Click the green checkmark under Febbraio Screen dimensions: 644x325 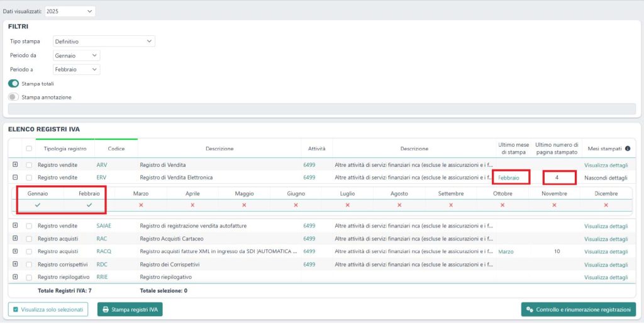(x=89, y=205)
